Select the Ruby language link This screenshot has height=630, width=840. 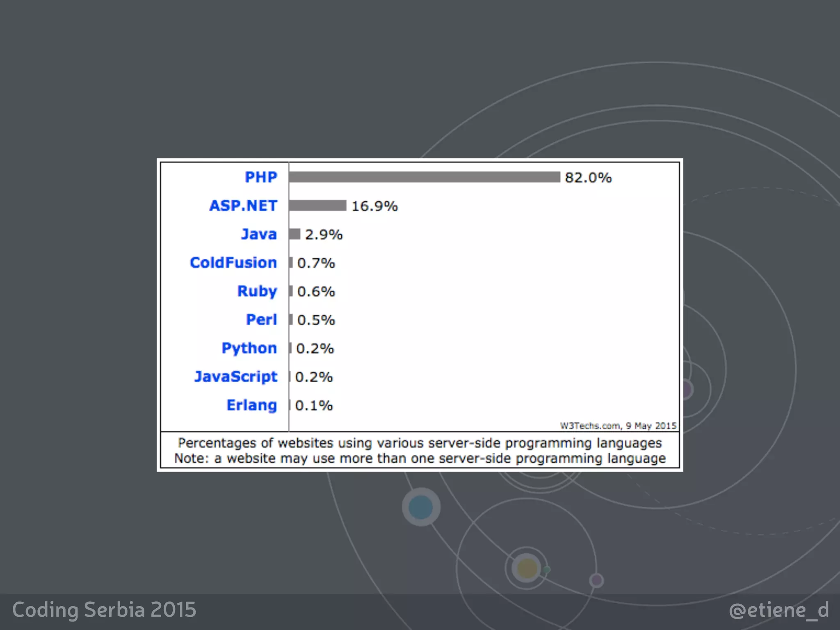[257, 291]
